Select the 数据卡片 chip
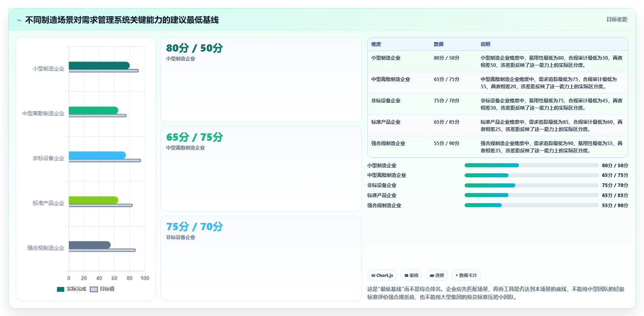This screenshot has width=644, height=316. click(466, 275)
